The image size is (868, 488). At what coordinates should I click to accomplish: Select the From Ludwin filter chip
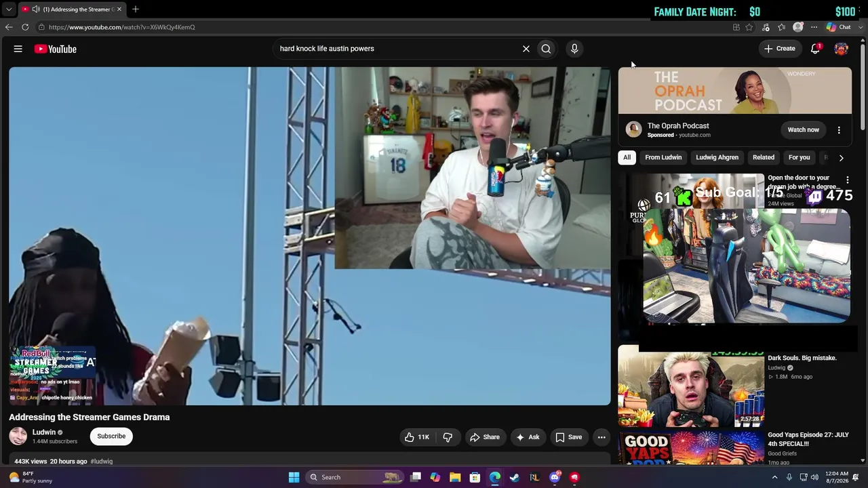(663, 158)
